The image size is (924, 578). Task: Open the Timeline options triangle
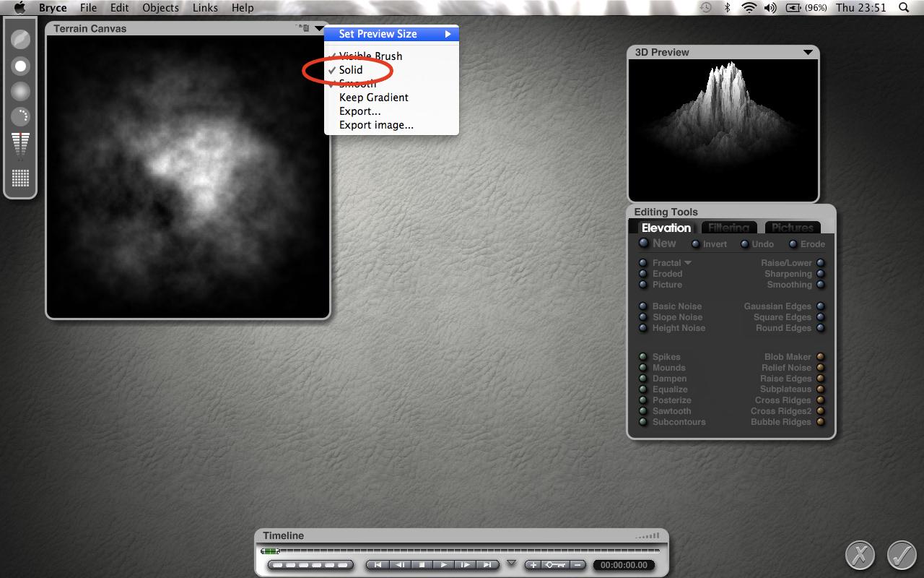(x=512, y=563)
